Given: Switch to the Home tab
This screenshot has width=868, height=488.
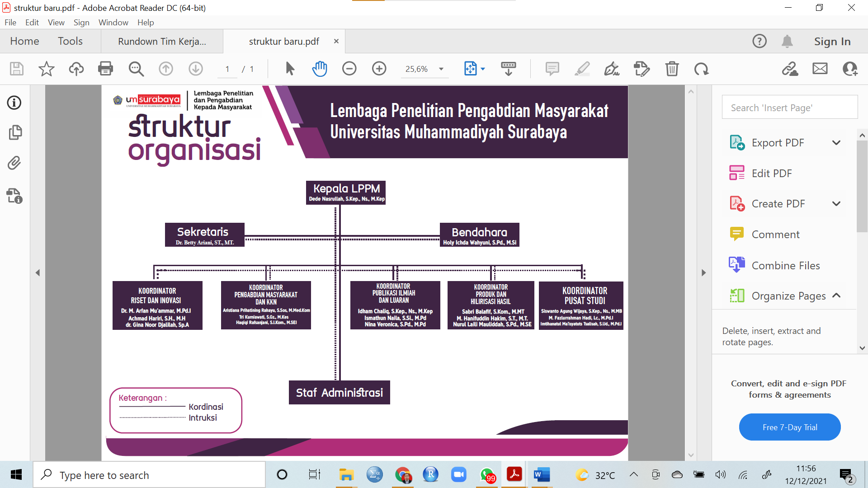Looking at the screenshot, I should [24, 41].
